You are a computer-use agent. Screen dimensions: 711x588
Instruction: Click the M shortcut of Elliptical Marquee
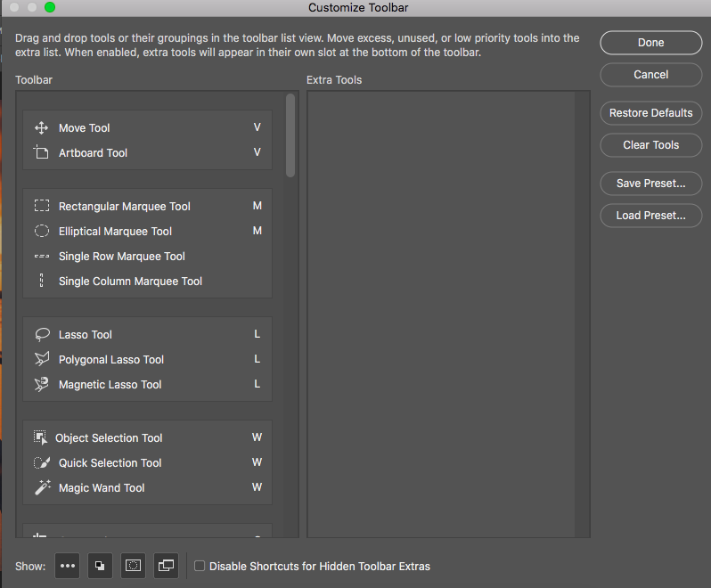pyautogui.click(x=257, y=231)
